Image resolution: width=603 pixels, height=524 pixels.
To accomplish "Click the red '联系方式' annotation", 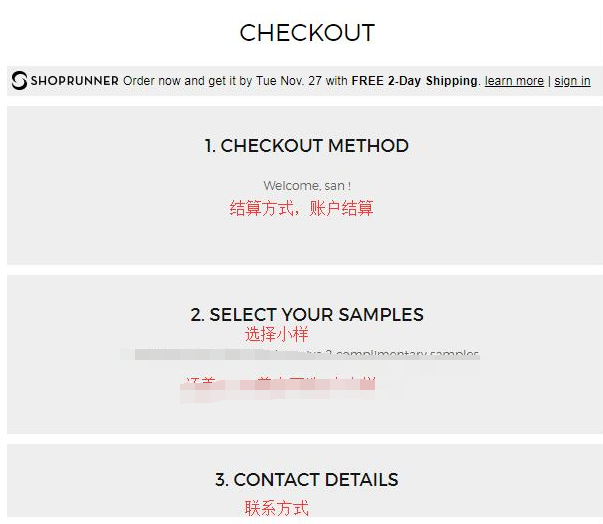I will 276,508.
